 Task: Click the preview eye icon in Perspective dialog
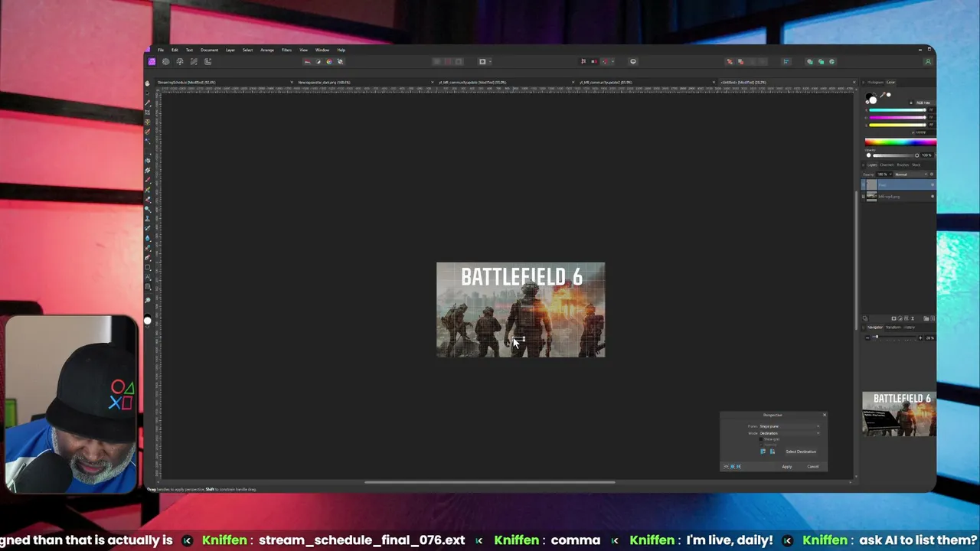pyautogui.click(x=726, y=467)
